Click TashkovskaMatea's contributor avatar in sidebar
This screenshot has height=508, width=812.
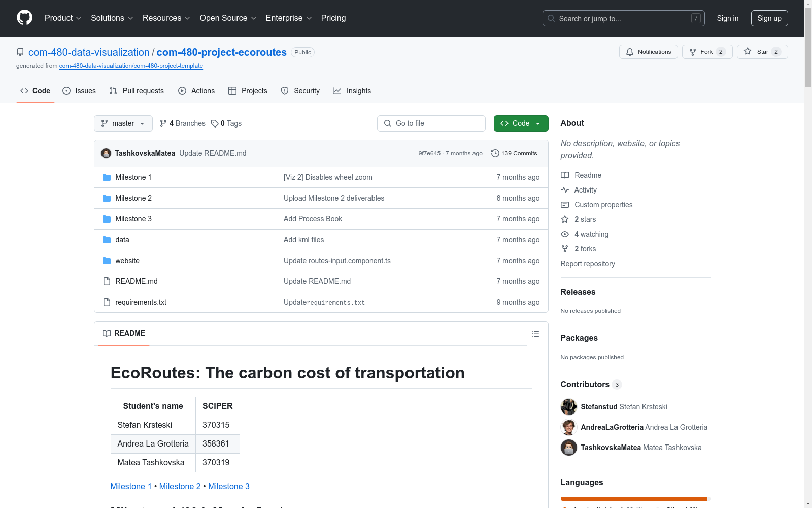tap(569, 448)
